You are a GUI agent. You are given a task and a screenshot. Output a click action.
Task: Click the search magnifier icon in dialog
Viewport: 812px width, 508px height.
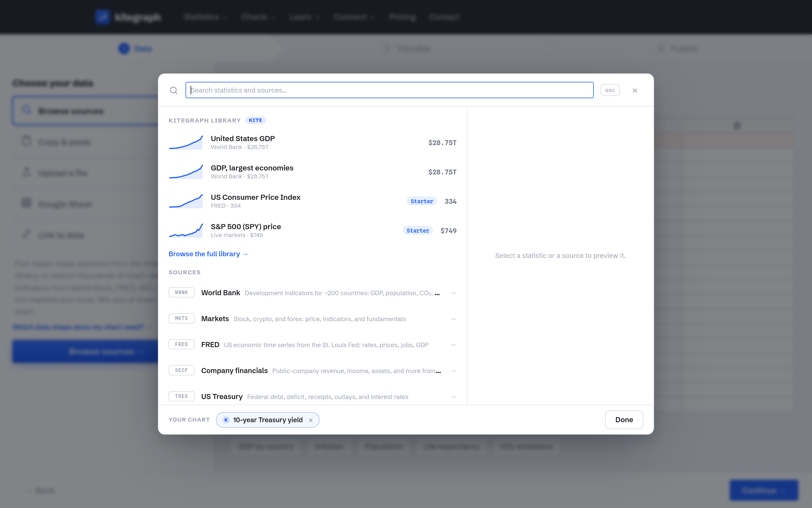pyautogui.click(x=173, y=90)
